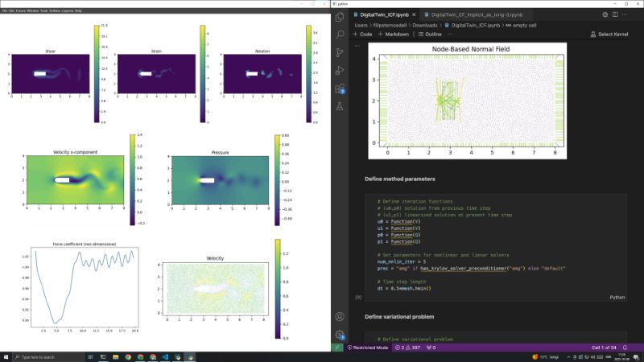Open Visual Studio Code from taskbar
The width and height of the screenshot is (644, 362).
[165, 357]
